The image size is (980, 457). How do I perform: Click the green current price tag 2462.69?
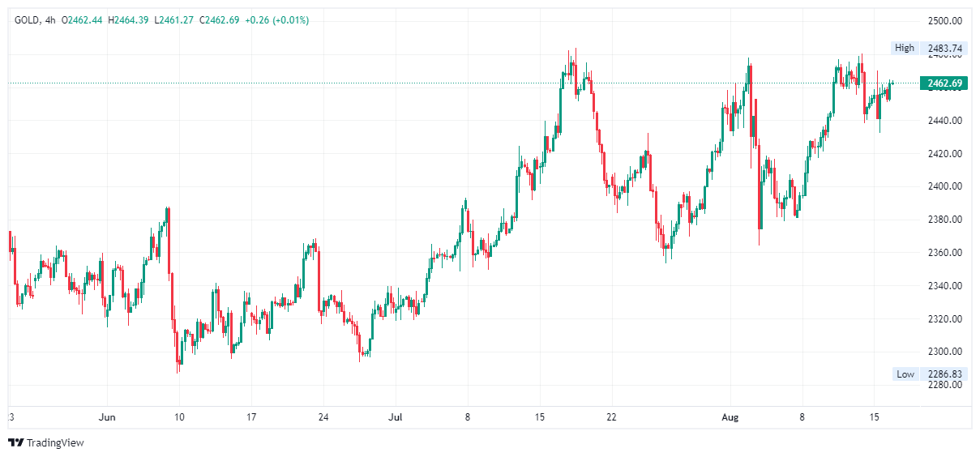click(x=944, y=83)
